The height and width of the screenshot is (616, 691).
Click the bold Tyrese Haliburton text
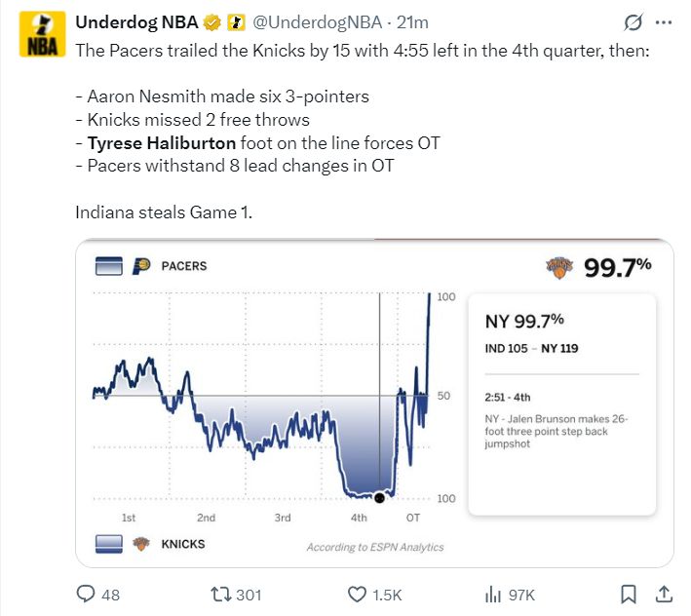tap(162, 143)
